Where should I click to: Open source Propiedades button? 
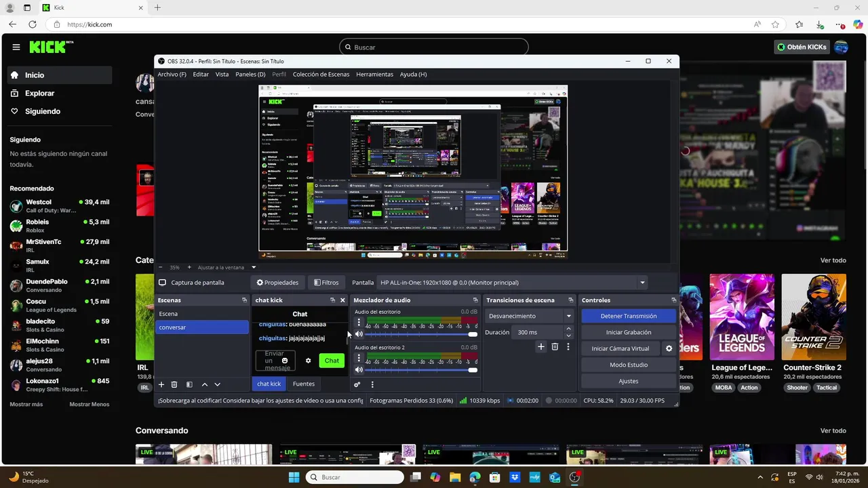277,283
